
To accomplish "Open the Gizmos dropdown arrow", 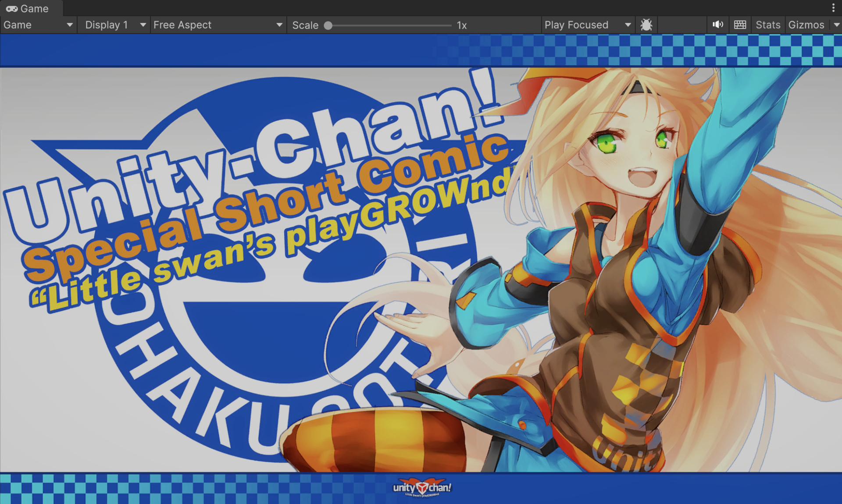I will pos(836,25).
